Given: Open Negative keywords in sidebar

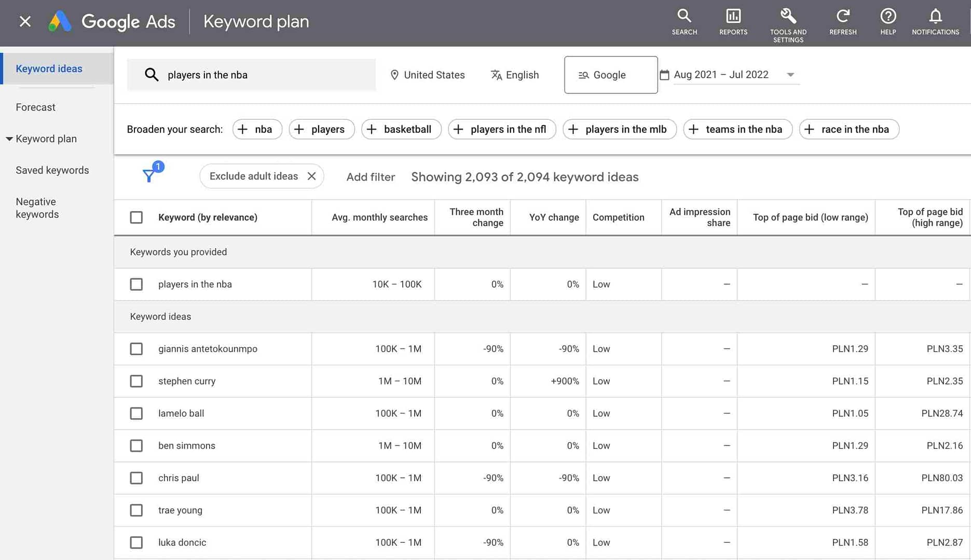Looking at the screenshot, I should (37, 208).
